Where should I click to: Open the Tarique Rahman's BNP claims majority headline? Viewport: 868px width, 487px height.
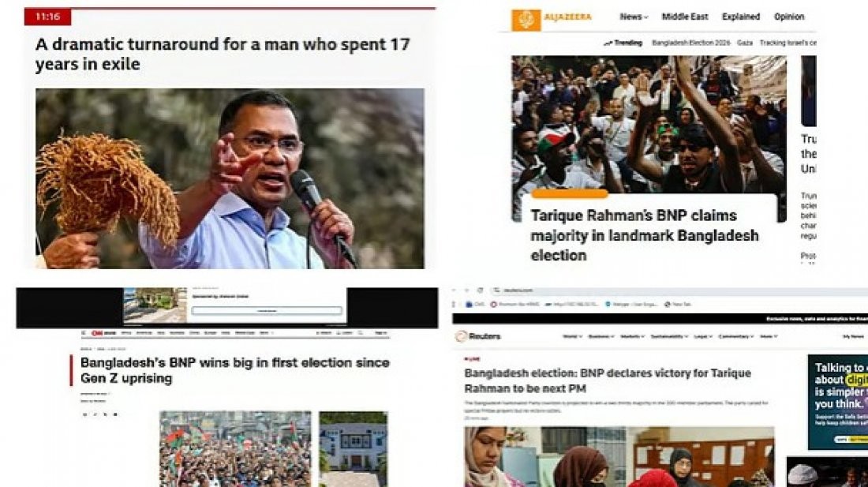click(645, 235)
